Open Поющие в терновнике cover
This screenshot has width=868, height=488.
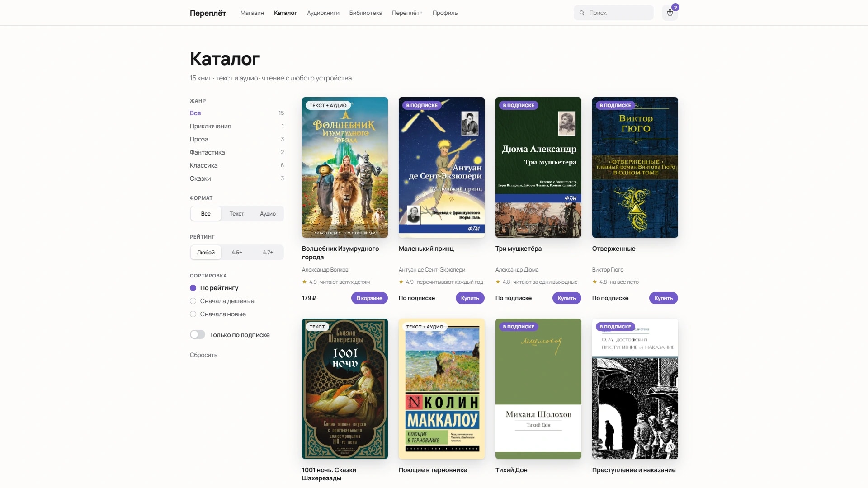coord(442,389)
